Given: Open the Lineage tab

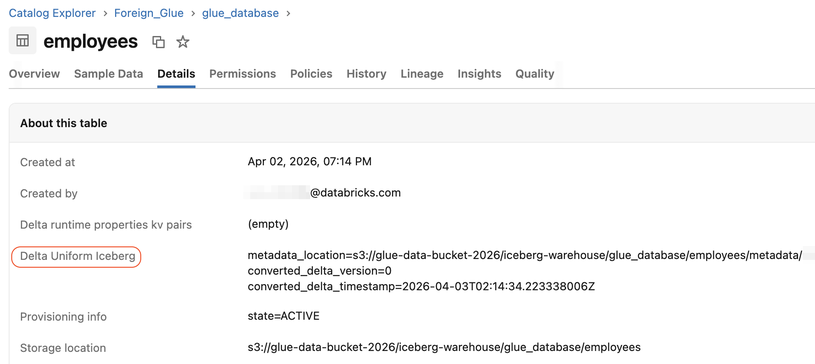Looking at the screenshot, I should click(x=422, y=74).
